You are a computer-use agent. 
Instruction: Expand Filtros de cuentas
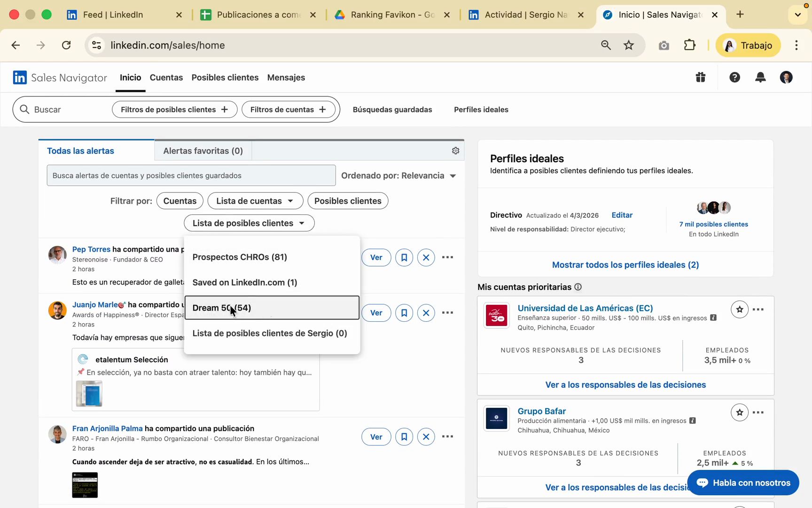[288, 110]
